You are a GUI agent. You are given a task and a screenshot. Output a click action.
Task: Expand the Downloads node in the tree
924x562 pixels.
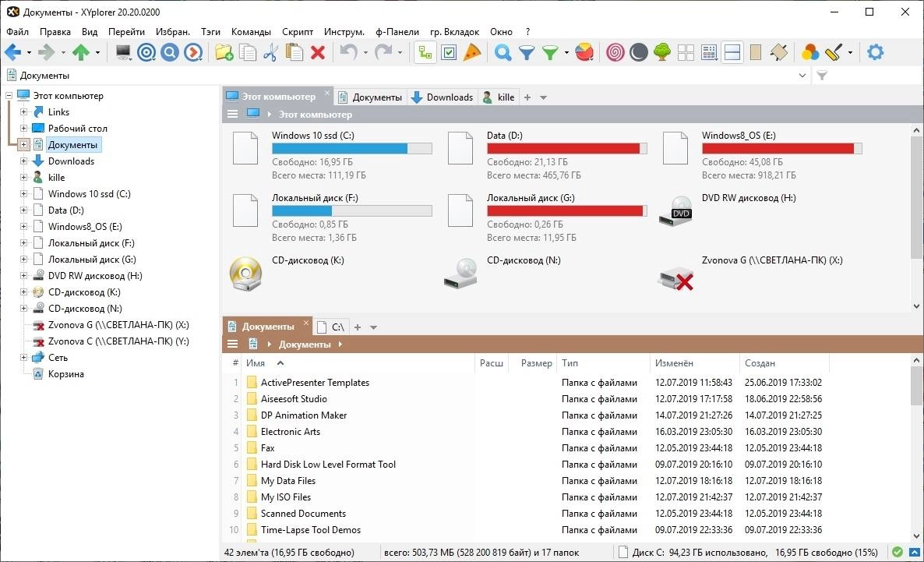tap(23, 161)
